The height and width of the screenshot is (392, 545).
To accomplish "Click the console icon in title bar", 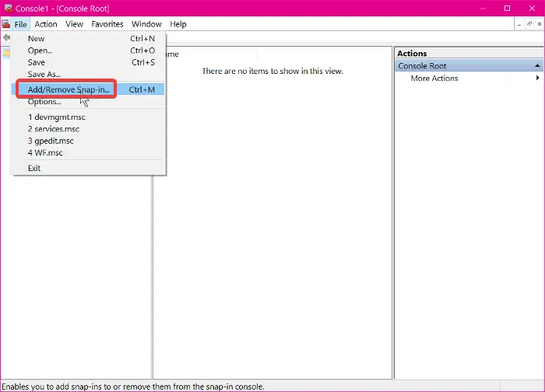I will 9,8.
